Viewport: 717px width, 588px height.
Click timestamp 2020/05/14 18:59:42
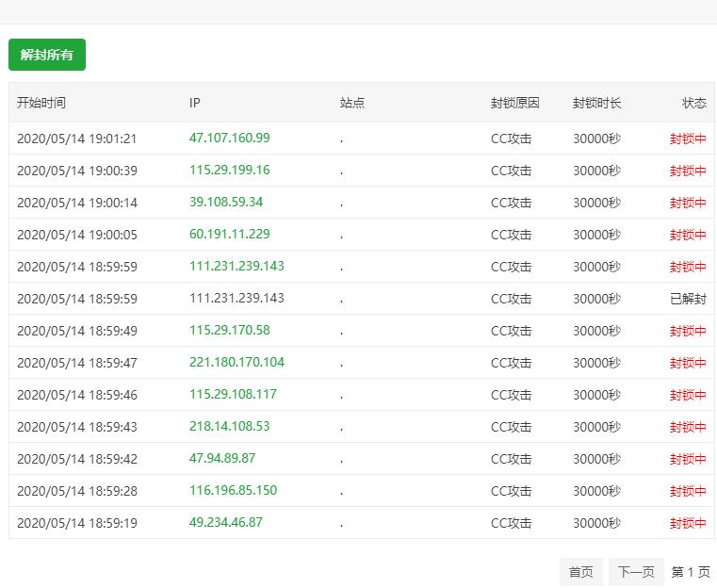pyautogui.click(x=77, y=459)
